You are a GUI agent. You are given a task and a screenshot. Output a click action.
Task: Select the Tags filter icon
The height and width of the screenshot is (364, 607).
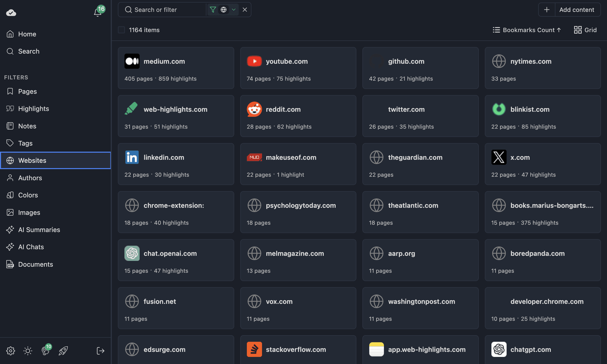10,143
